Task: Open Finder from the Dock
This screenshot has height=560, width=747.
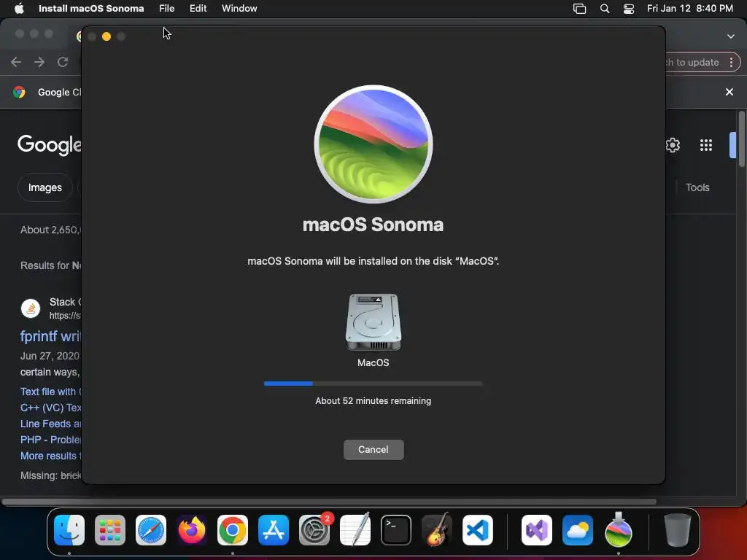Action: [69, 530]
